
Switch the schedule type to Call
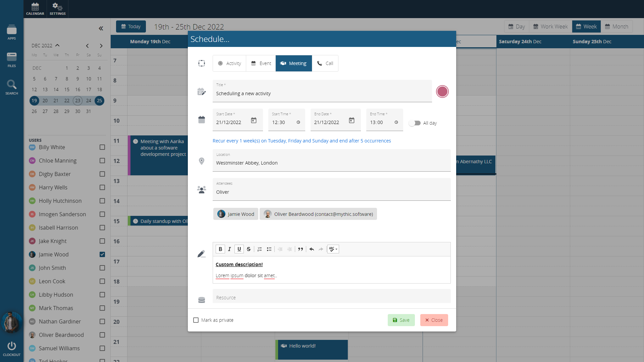pyautogui.click(x=325, y=63)
